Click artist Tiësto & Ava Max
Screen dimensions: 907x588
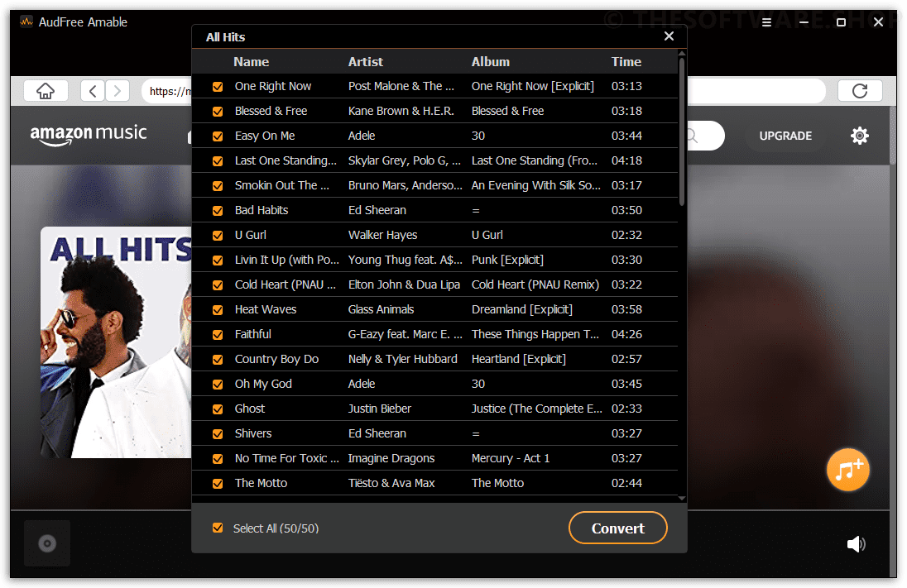pos(391,483)
